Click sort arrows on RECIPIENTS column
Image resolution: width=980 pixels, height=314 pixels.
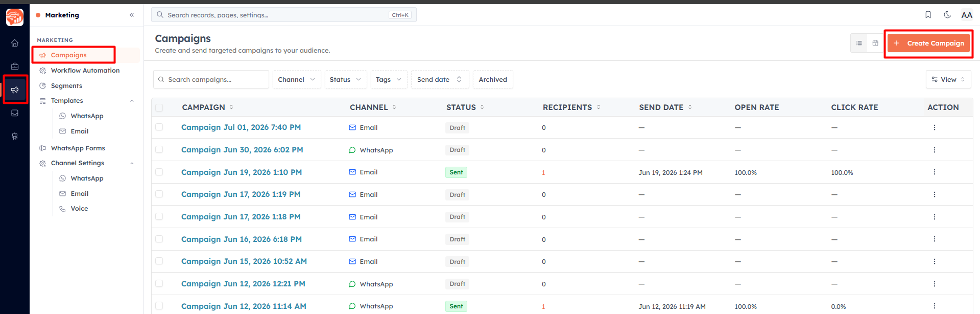[599, 107]
